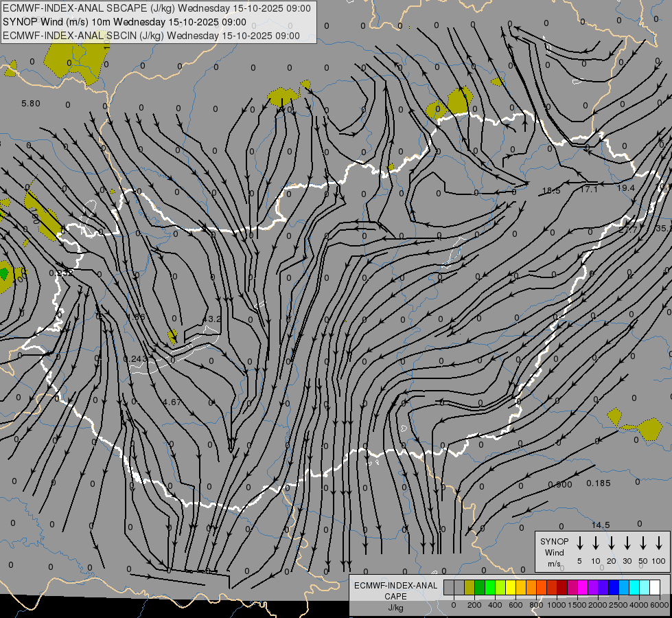
Task: Click the 4.67 value on the map
Action: point(172,402)
